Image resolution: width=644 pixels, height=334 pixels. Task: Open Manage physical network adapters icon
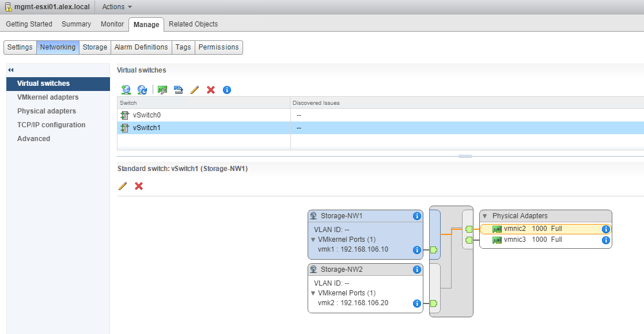(162, 90)
